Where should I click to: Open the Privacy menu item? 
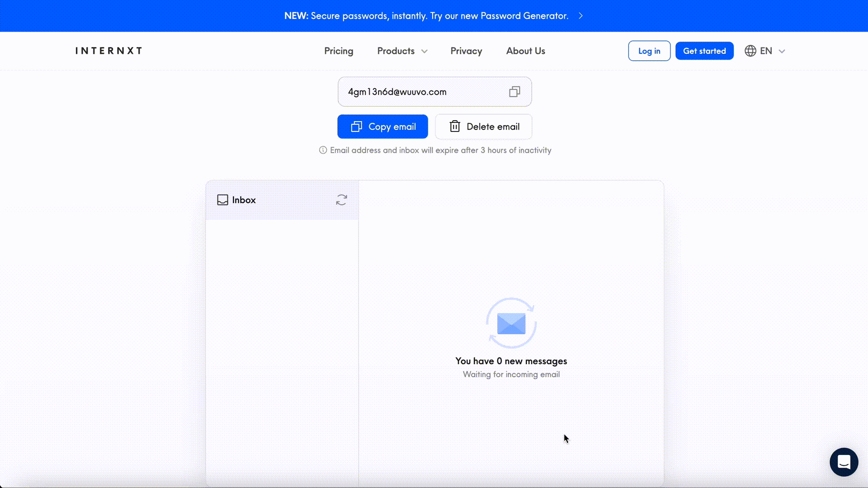[466, 51]
